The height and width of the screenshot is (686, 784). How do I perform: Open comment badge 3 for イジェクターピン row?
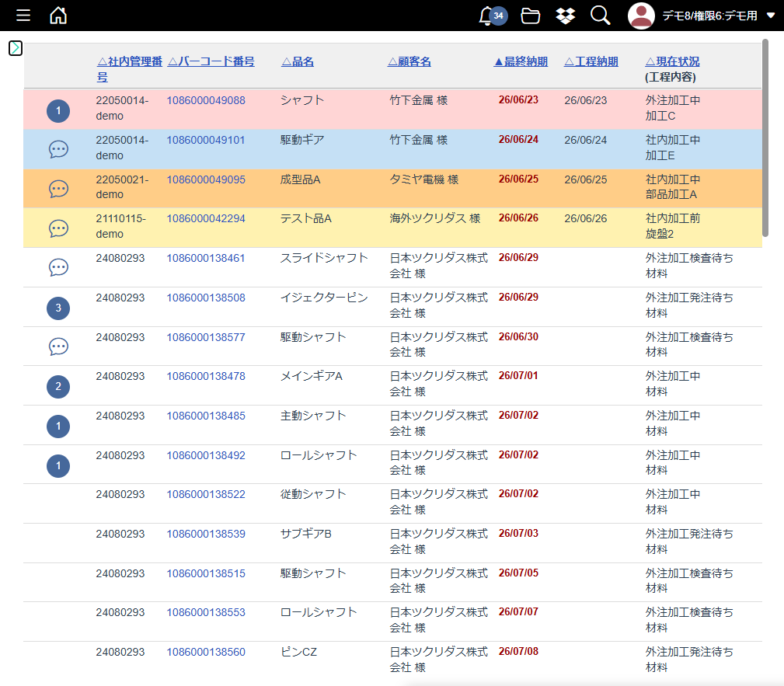pyautogui.click(x=58, y=308)
